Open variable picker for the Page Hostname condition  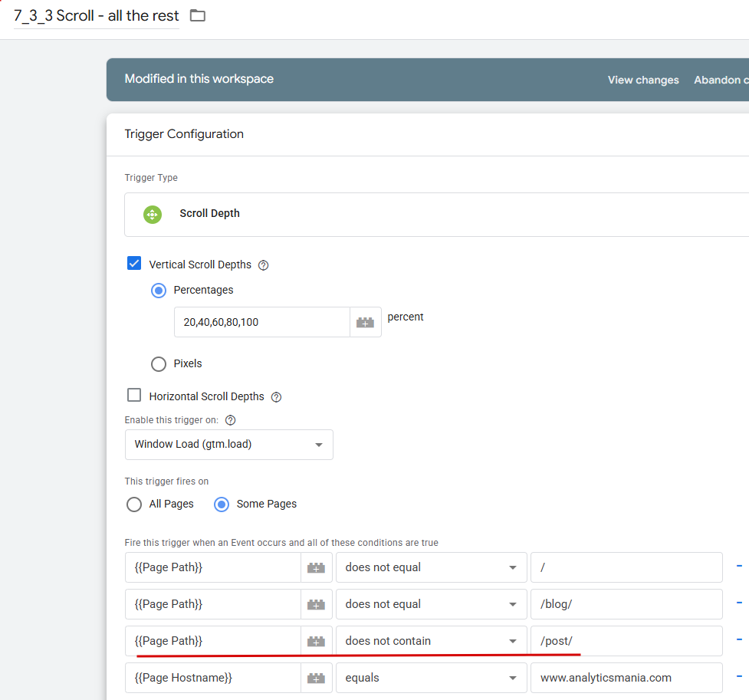point(316,678)
